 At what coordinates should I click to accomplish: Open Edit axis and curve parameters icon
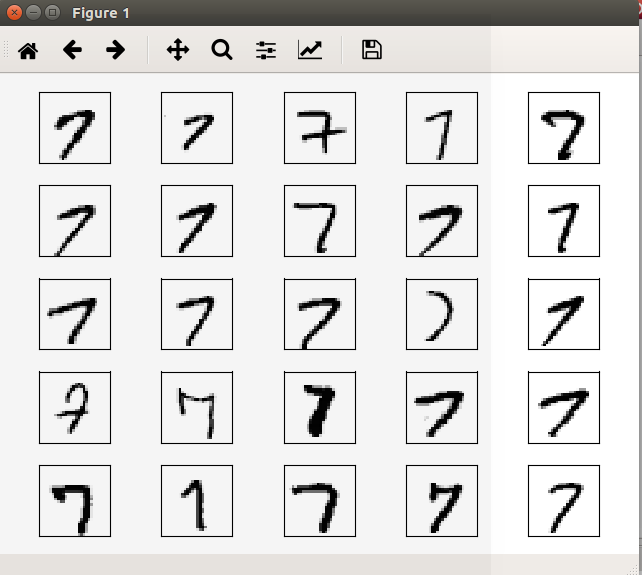[310, 50]
